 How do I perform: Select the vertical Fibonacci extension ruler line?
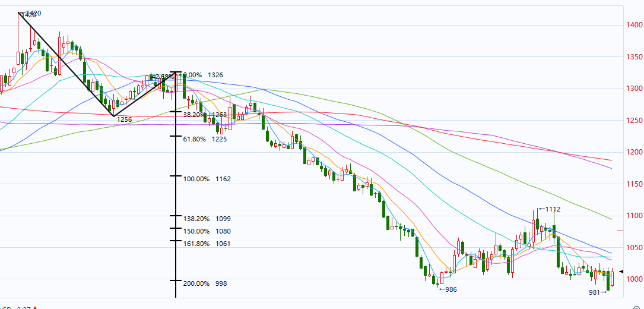pyautogui.click(x=176, y=185)
